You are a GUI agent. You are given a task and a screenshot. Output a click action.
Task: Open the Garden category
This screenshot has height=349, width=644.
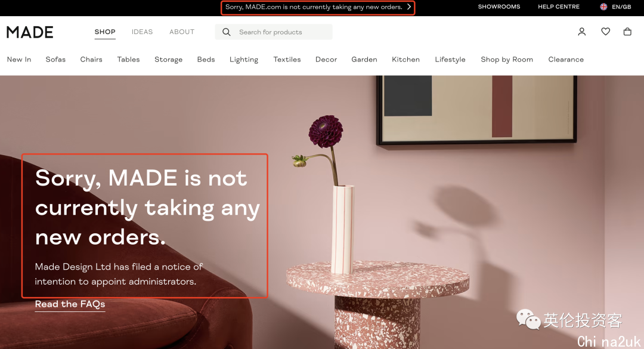(364, 60)
